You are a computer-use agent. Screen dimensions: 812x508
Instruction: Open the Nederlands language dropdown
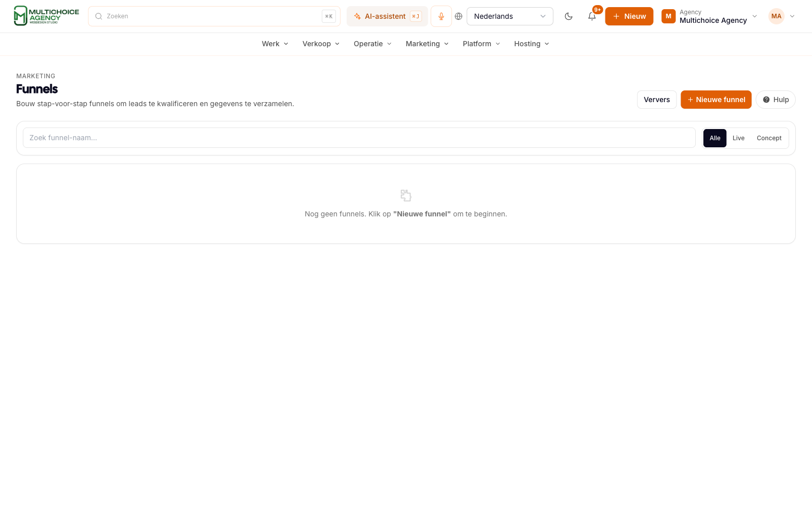pos(510,16)
